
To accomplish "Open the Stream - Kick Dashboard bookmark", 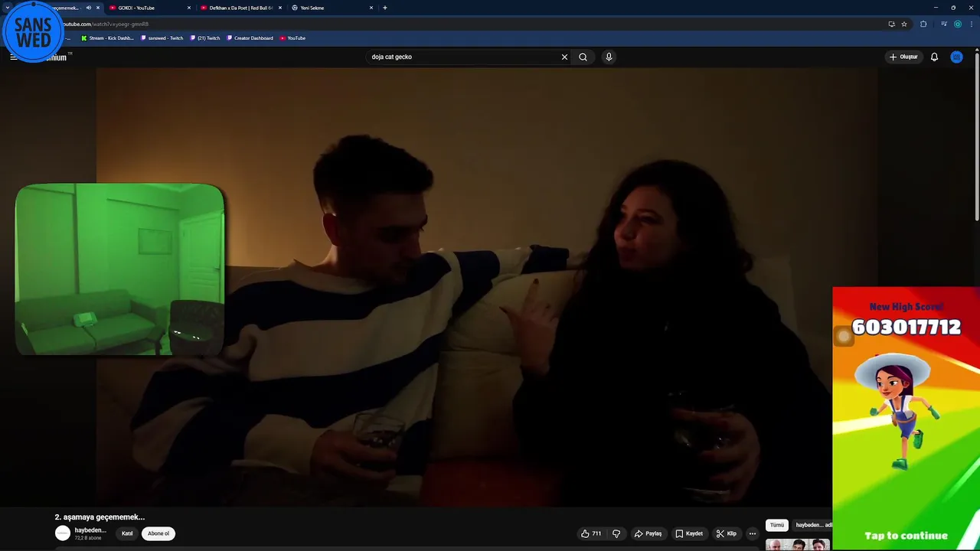I will pyautogui.click(x=107, y=37).
